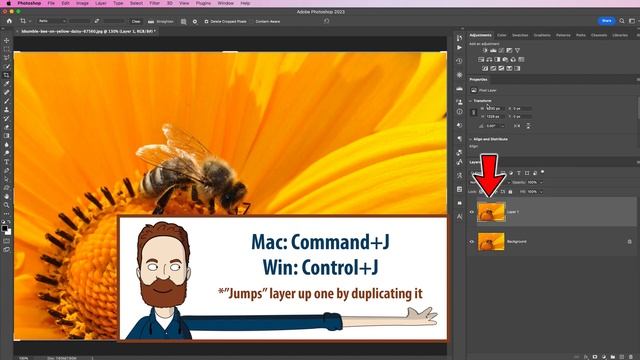Hide the Layer 1 layer
The width and height of the screenshot is (640, 360).
point(471,212)
